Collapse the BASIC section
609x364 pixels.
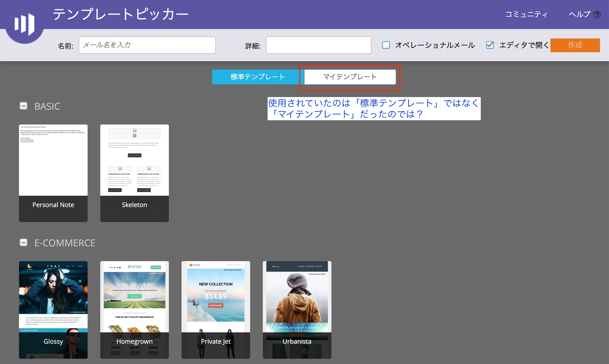(x=23, y=106)
